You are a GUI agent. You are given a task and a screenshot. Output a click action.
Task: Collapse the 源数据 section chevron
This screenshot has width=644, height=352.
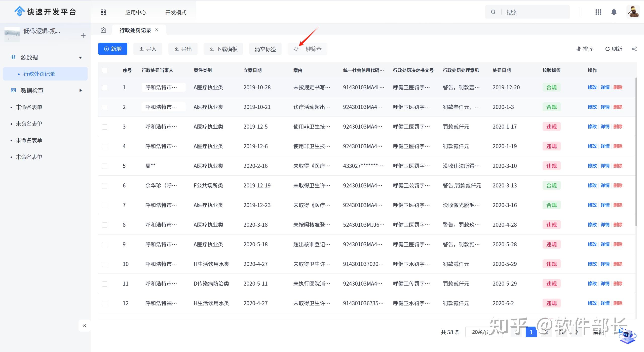[80, 57]
